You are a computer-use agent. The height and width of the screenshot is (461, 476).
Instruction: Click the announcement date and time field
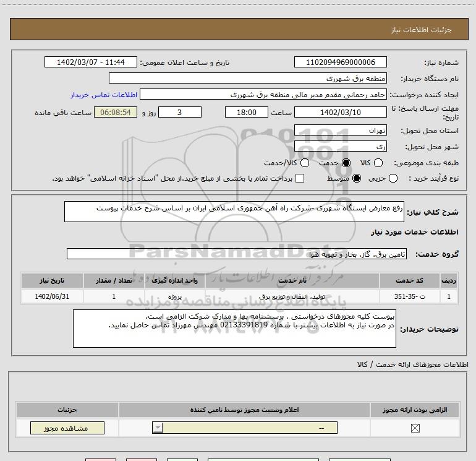(x=91, y=62)
